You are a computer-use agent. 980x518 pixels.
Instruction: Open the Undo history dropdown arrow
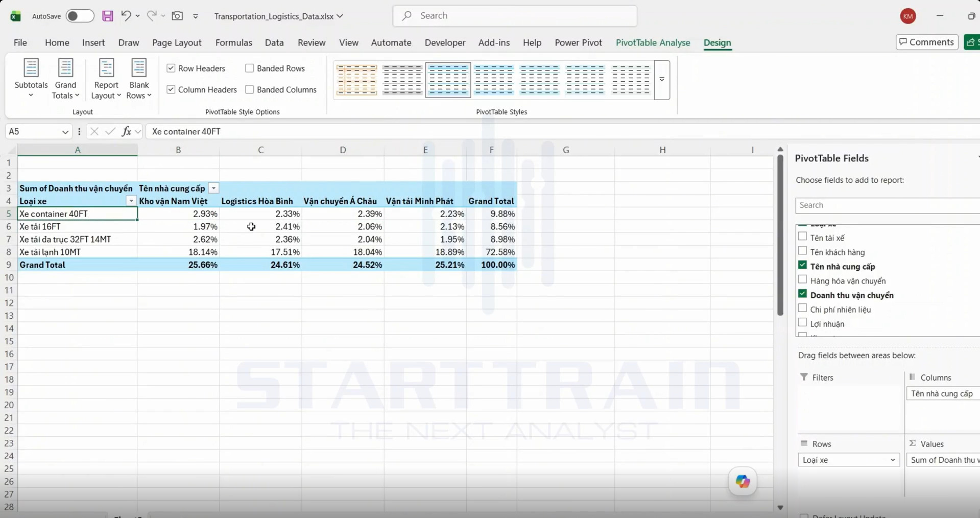pyautogui.click(x=138, y=16)
